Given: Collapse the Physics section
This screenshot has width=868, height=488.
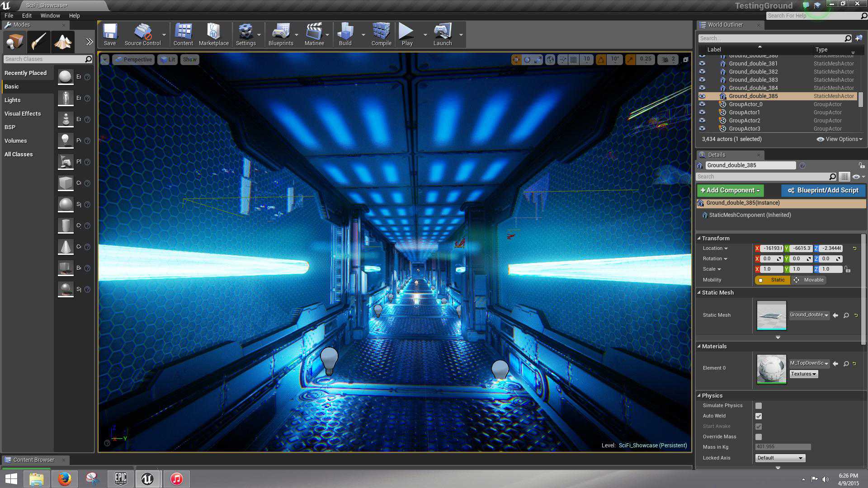Looking at the screenshot, I should coord(699,395).
